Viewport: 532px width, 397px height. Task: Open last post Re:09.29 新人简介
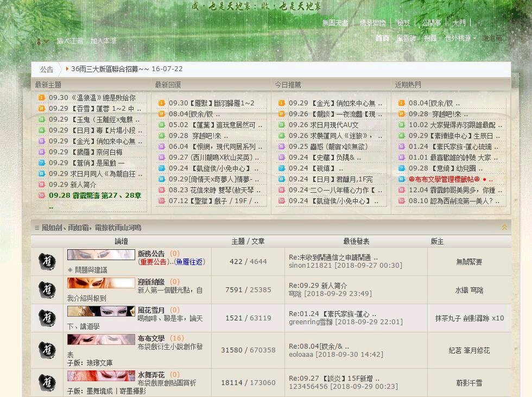(x=318, y=286)
